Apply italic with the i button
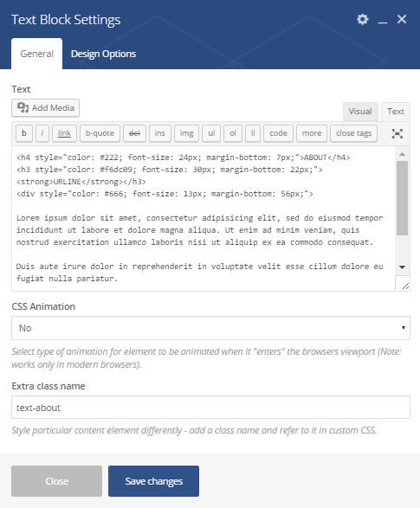Screen dimensions: 420x508 pos(42,133)
